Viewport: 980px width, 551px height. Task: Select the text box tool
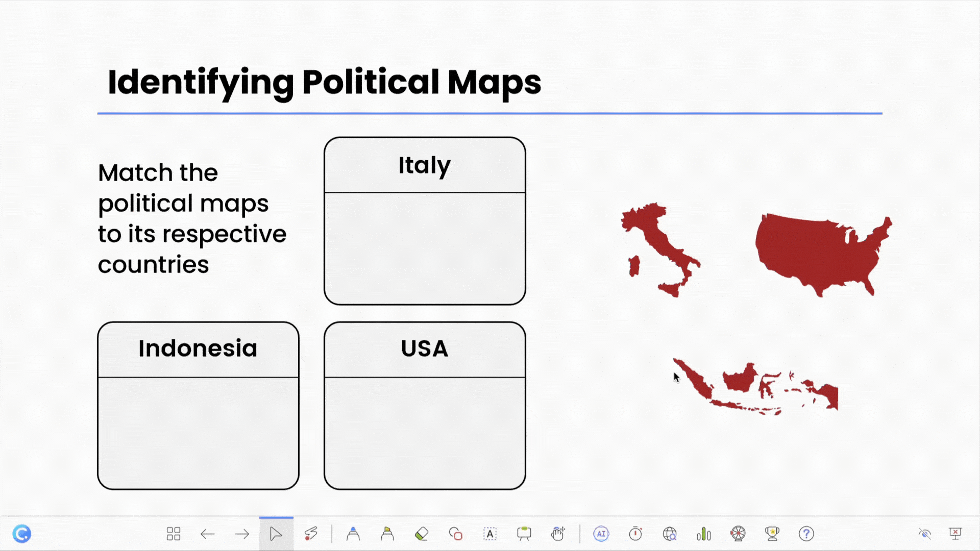(x=490, y=534)
